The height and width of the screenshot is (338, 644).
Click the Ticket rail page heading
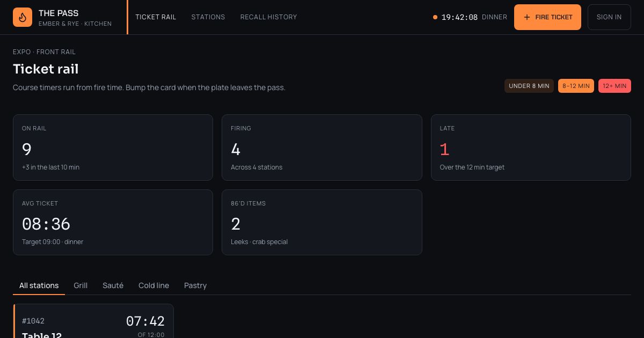coord(46,69)
